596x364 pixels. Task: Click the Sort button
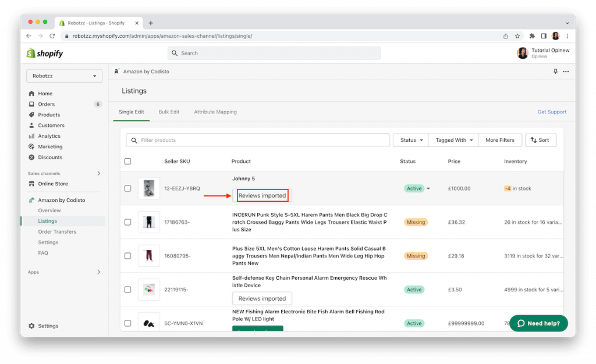point(541,140)
